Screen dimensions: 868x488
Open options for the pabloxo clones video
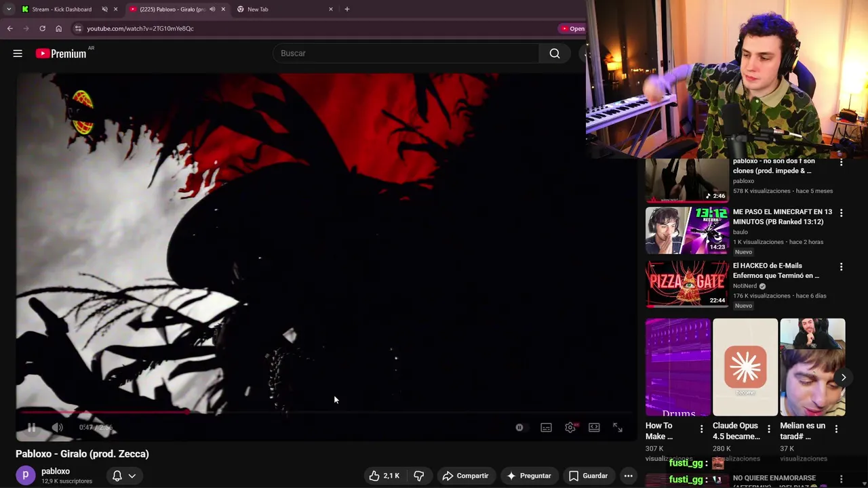842,163
